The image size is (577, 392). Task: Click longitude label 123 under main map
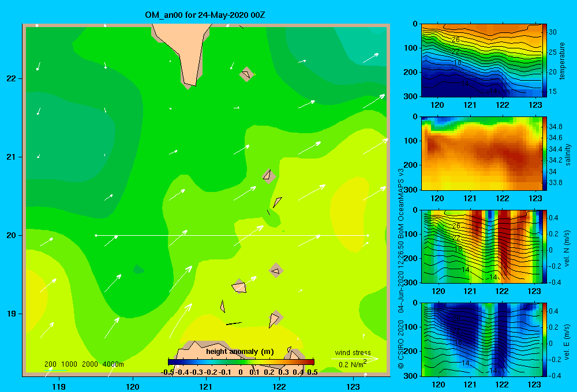(x=353, y=387)
